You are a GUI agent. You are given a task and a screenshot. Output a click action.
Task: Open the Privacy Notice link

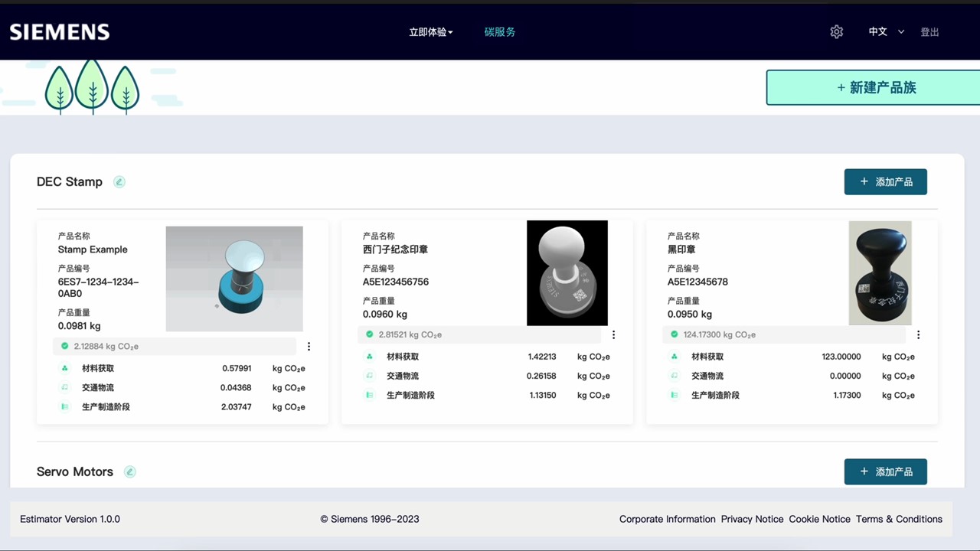752,519
